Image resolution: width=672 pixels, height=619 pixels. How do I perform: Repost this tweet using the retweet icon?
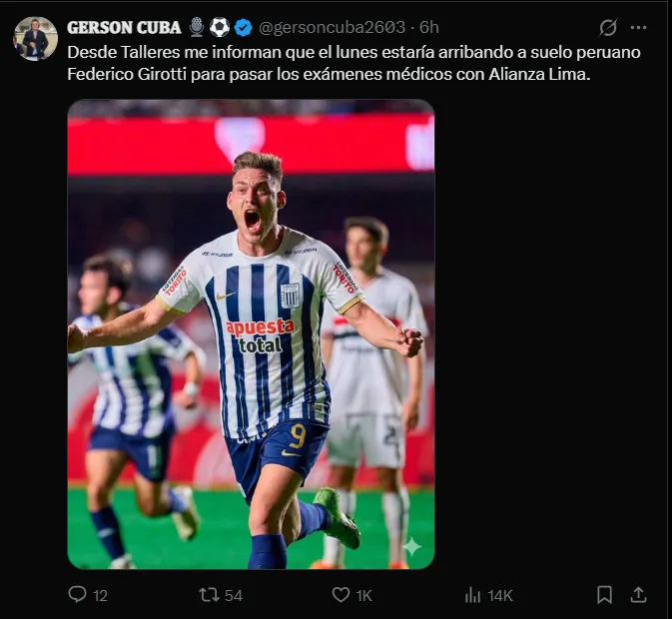pos(209,595)
